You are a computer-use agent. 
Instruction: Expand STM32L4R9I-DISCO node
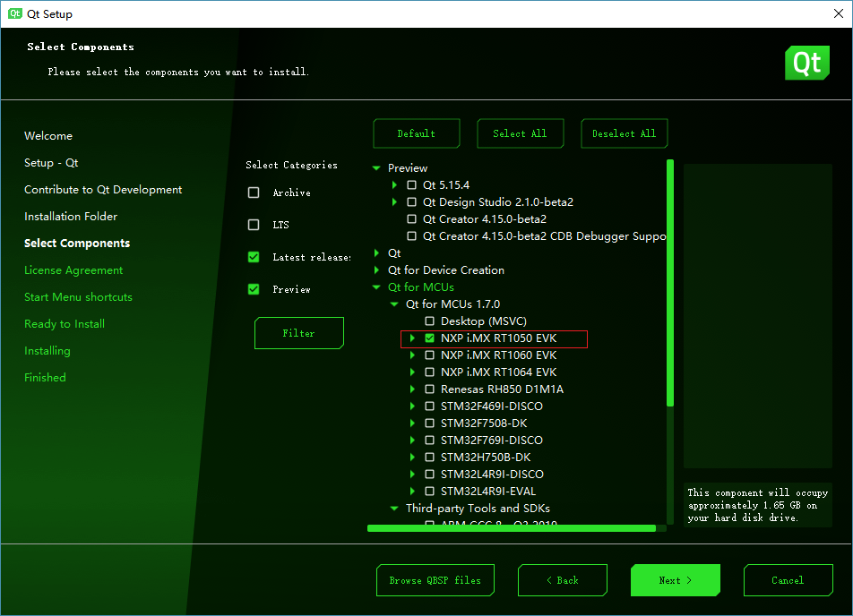(x=412, y=475)
